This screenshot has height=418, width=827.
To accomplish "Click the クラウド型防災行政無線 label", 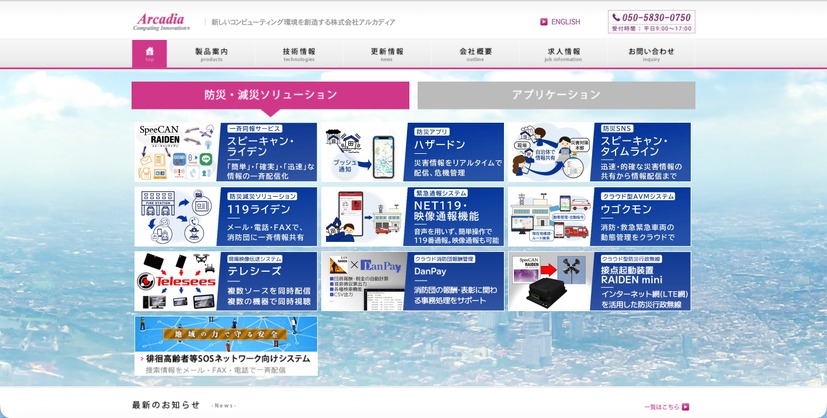I will point(631,259).
